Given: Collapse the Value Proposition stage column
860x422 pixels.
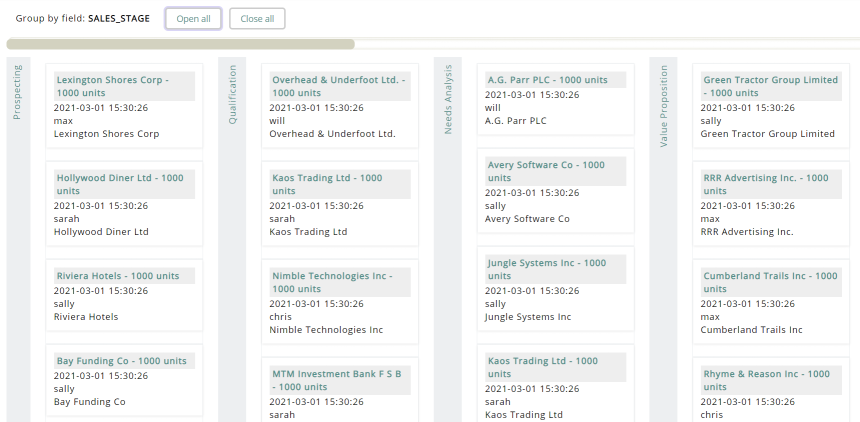Looking at the screenshot, I should 663,107.
